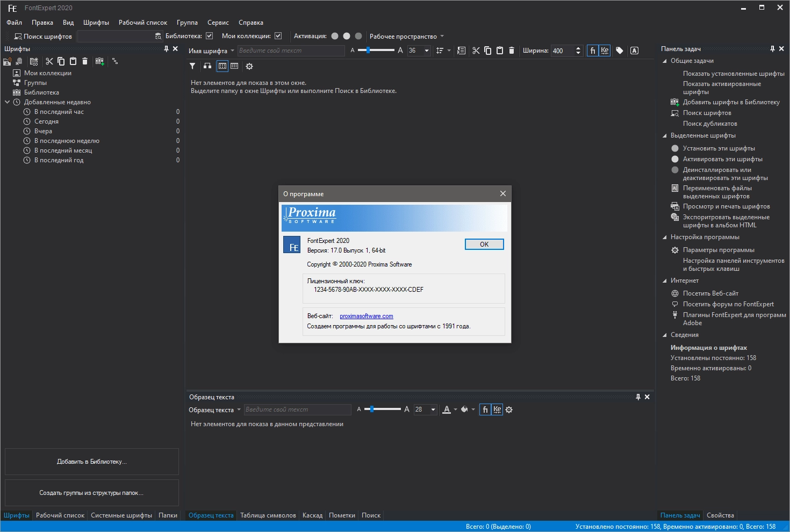The image size is (790, 532).
Task: Click the paste icon in Шрифты toolbar
Action: [73, 61]
